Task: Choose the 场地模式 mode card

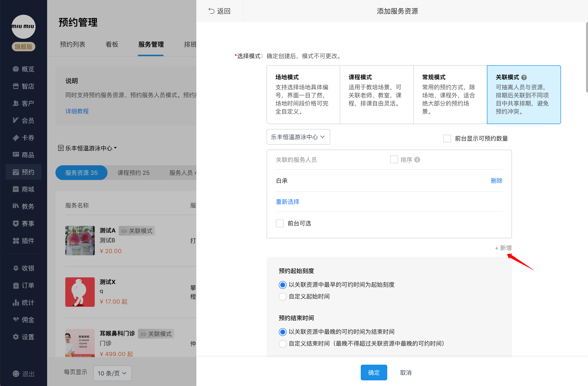Action: [303, 95]
